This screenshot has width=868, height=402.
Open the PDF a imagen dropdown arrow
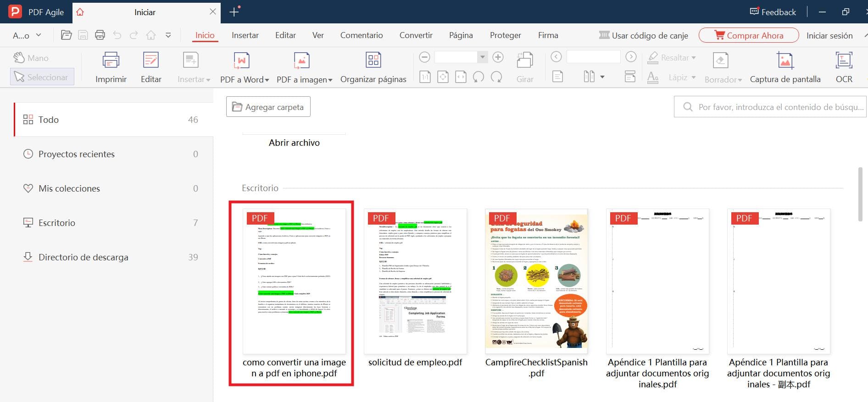[330, 80]
